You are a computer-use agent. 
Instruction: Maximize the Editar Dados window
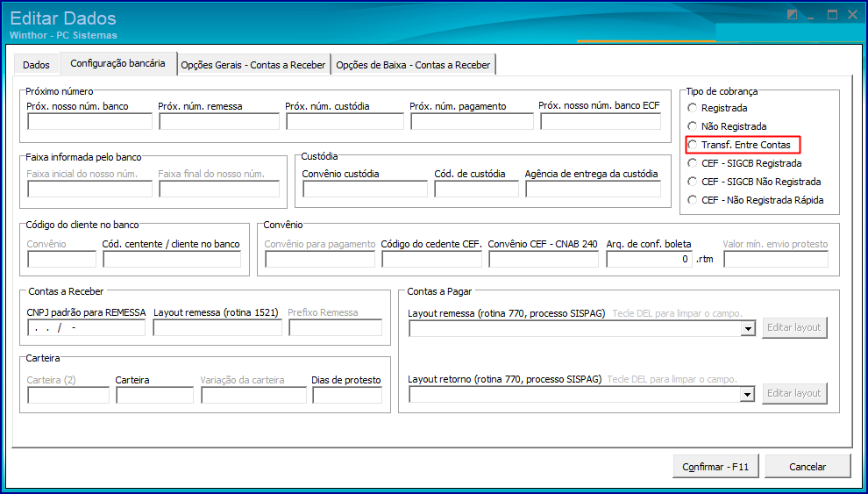(833, 15)
